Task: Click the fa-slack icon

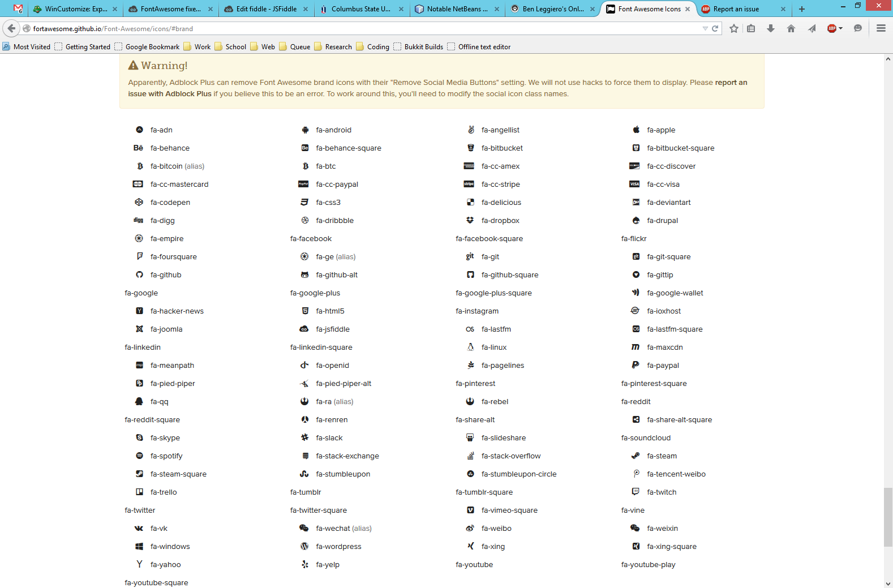Action: (304, 437)
